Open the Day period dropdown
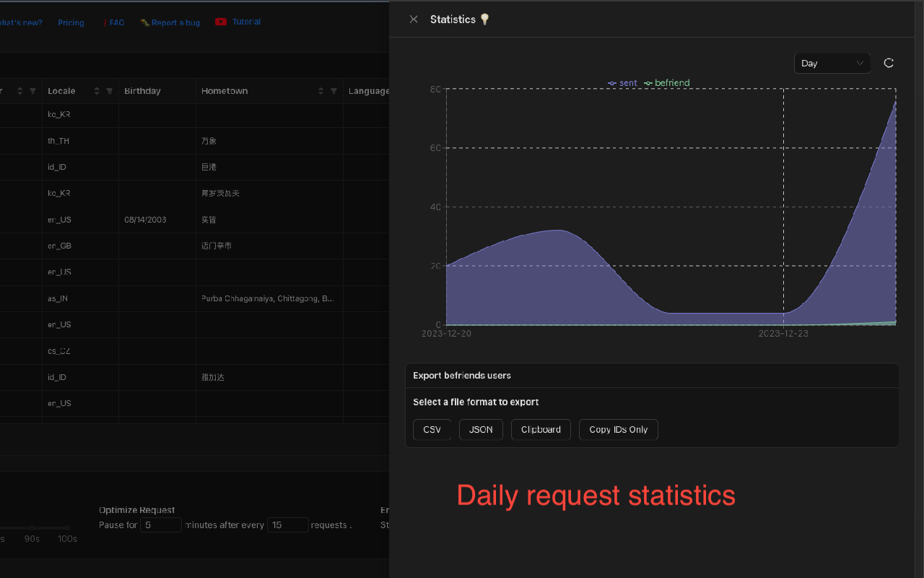 coord(832,64)
